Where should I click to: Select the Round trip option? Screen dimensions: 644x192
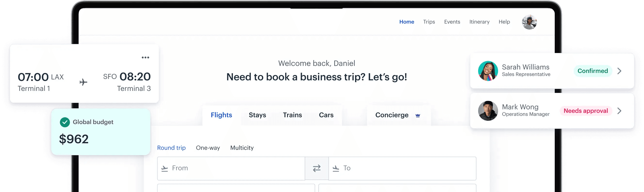pos(171,148)
